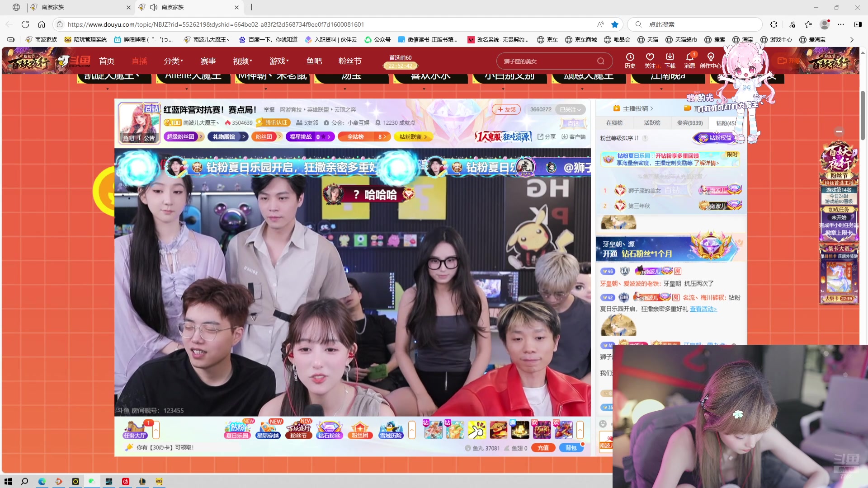Open the 钻粉联赛 pill
This screenshot has width=868, height=488.
[413, 136]
